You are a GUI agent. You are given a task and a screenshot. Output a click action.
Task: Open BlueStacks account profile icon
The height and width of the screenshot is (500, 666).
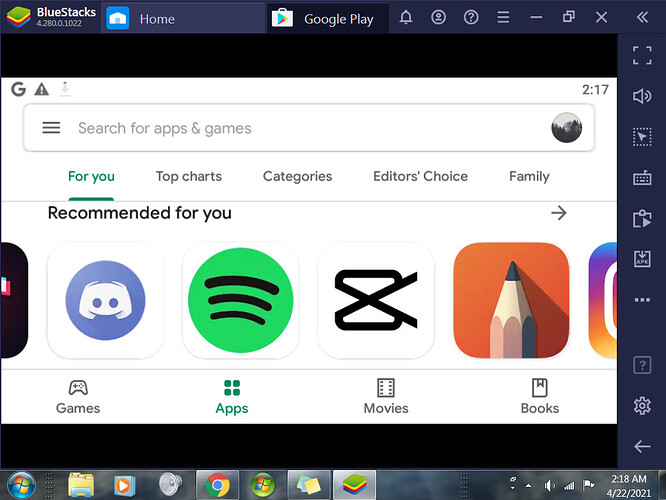(438, 17)
